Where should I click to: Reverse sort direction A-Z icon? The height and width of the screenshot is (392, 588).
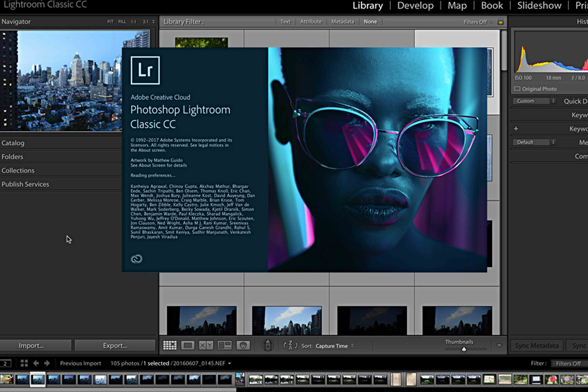[x=290, y=345]
